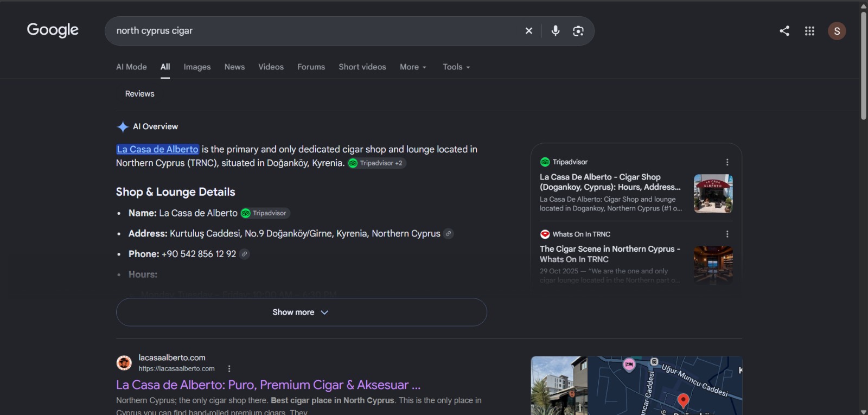Open options for the Tripadvisor source card
Image resolution: width=868 pixels, height=415 pixels.
(727, 162)
